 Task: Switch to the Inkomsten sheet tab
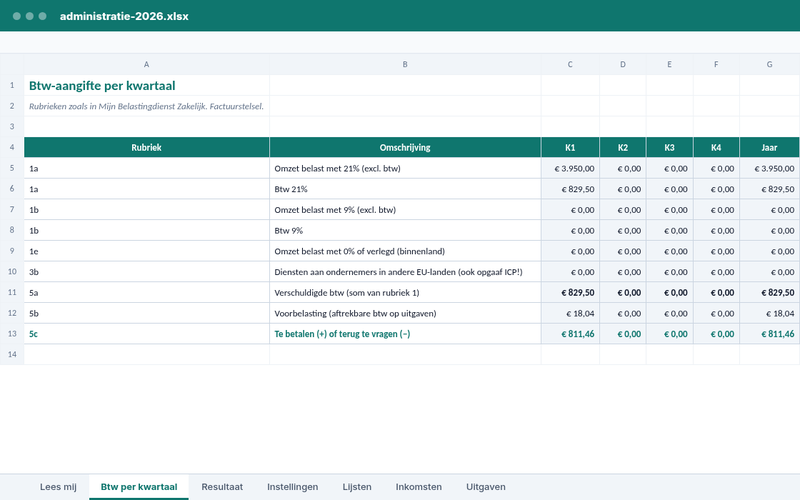click(418, 487)
